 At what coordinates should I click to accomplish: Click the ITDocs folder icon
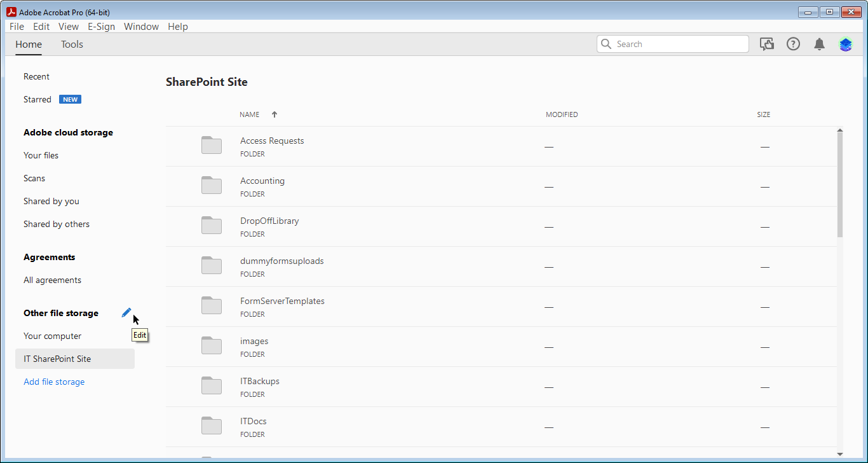212,425
